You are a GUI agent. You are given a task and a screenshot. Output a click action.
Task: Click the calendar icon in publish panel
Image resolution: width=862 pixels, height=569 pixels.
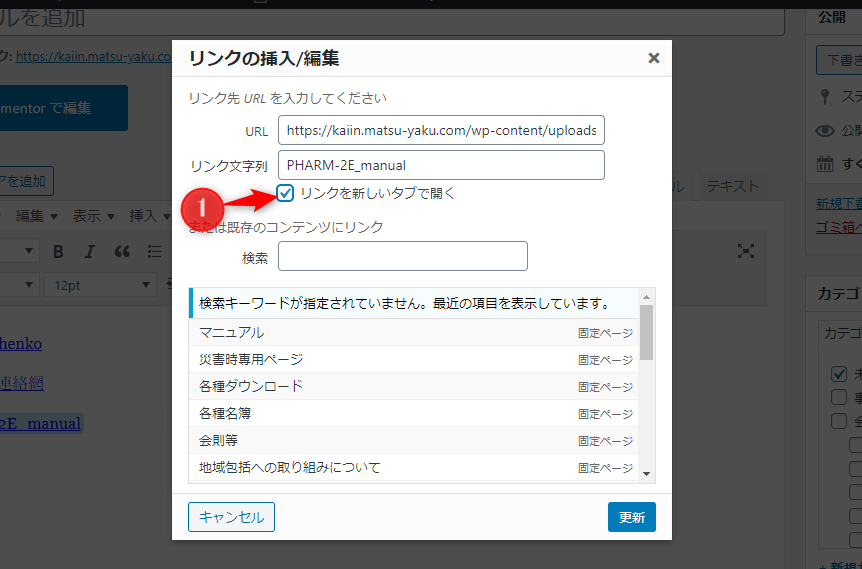pos(825,164)
